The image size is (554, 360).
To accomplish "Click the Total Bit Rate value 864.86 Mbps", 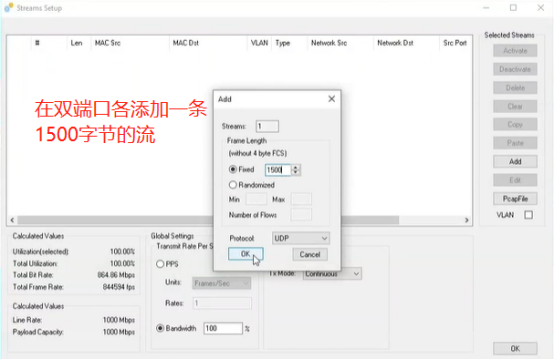I will [x=116, y=275].
